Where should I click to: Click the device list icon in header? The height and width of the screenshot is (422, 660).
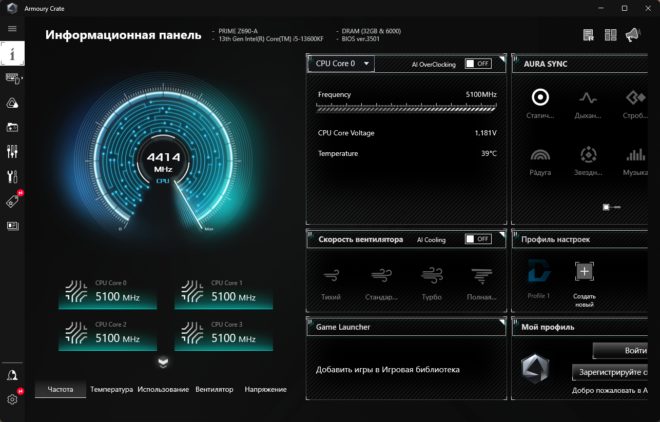pos(588,35)
